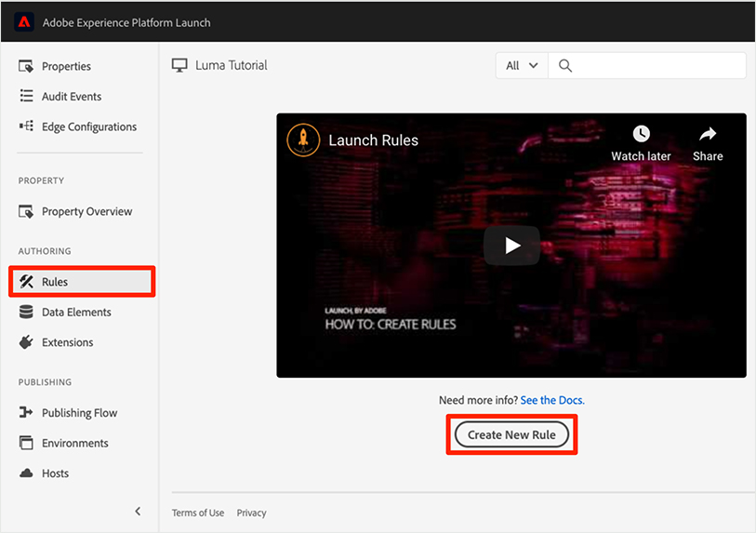
Task: Click the Launch Rules video title
Action: tap(373, 140)
